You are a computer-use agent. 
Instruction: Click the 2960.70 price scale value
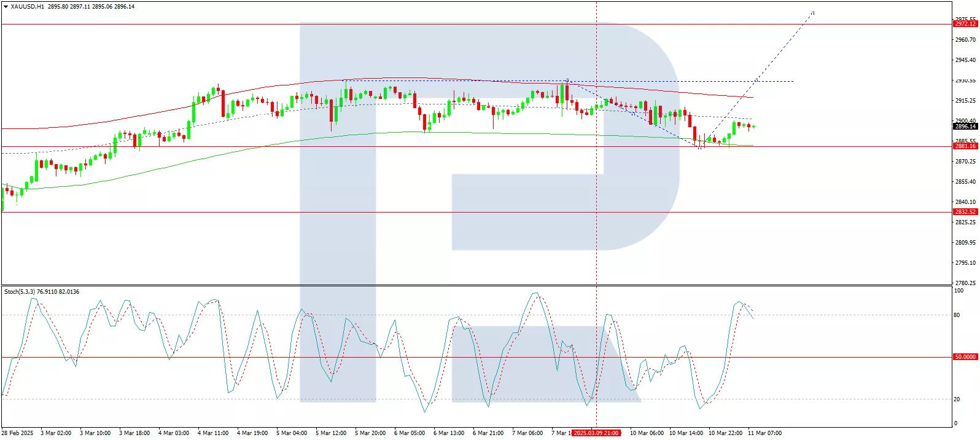pyautogui.click(x=965, y=40)
